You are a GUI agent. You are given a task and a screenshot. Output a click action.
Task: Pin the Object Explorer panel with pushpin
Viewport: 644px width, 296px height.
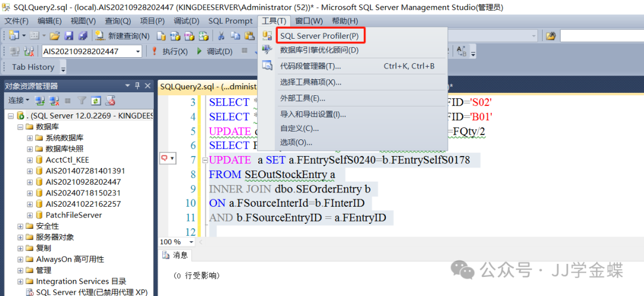click(x=137, y=86)
